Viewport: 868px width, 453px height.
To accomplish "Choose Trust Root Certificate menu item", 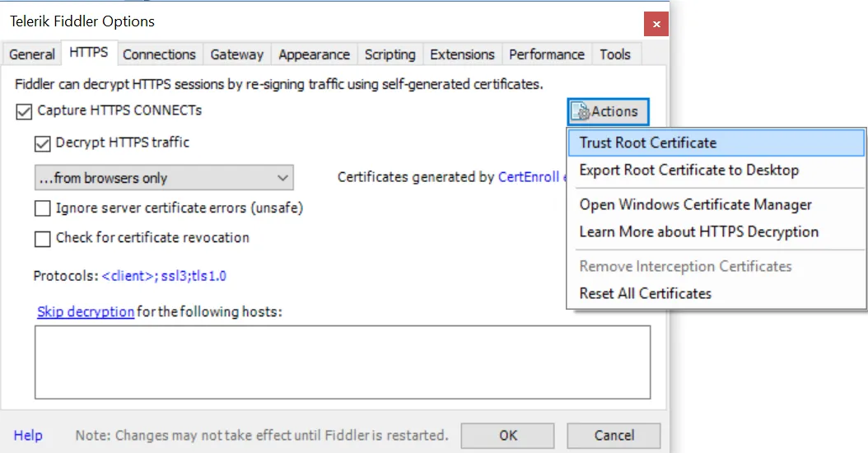I will click(716, 142).
